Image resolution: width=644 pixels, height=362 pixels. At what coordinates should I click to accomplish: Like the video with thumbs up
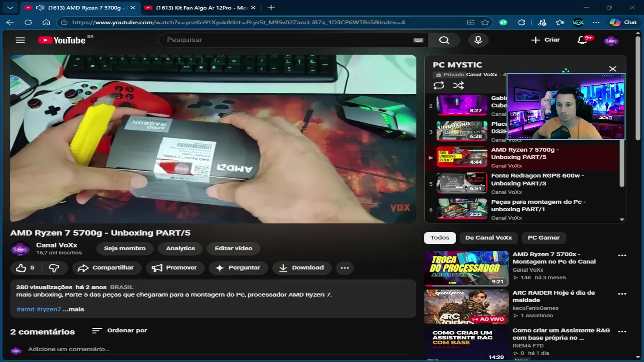tap(26, 268)
